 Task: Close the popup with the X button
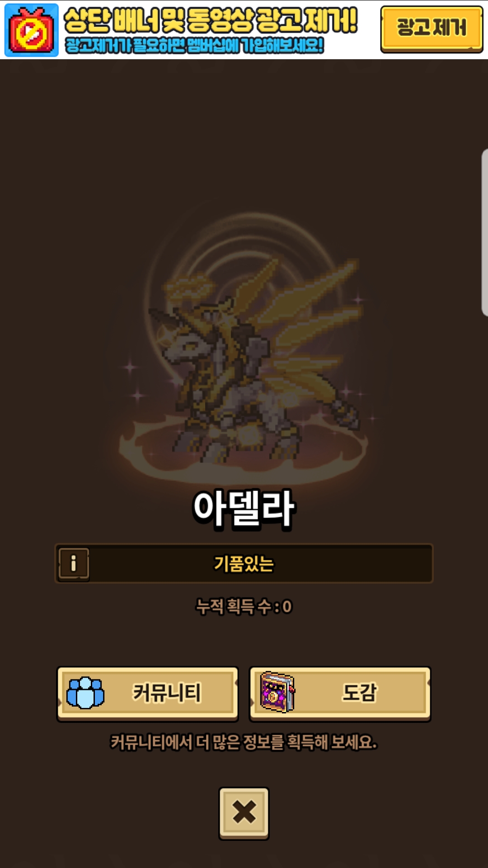[x=244, y=813]
